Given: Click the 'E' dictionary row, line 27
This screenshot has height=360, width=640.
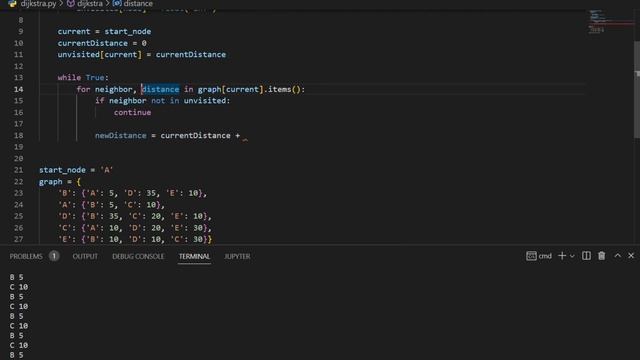Looking at the screenshot, I should (135, 239).
